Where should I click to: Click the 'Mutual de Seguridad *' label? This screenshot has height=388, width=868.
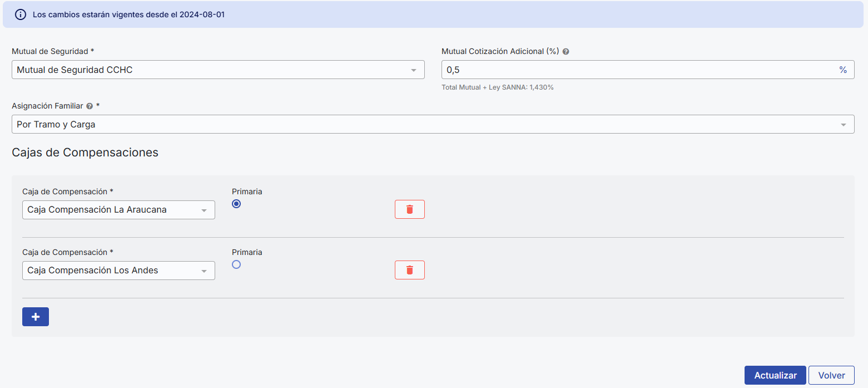click(x=53, y=51)
